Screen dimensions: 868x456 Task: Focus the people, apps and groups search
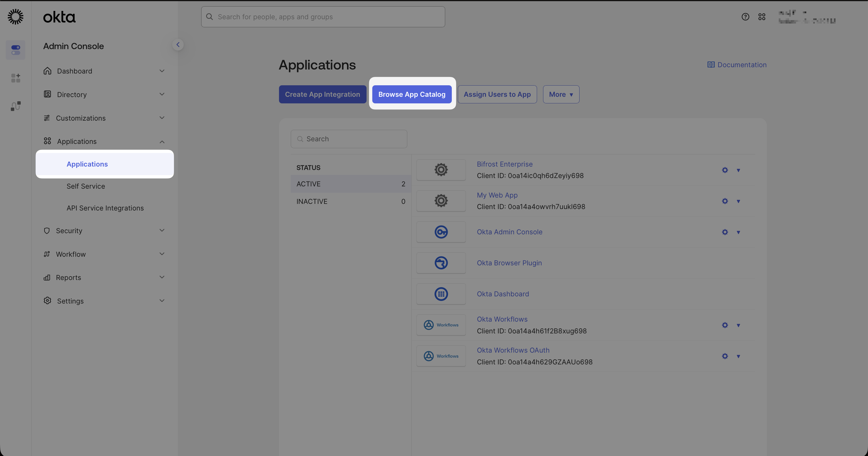323,17
